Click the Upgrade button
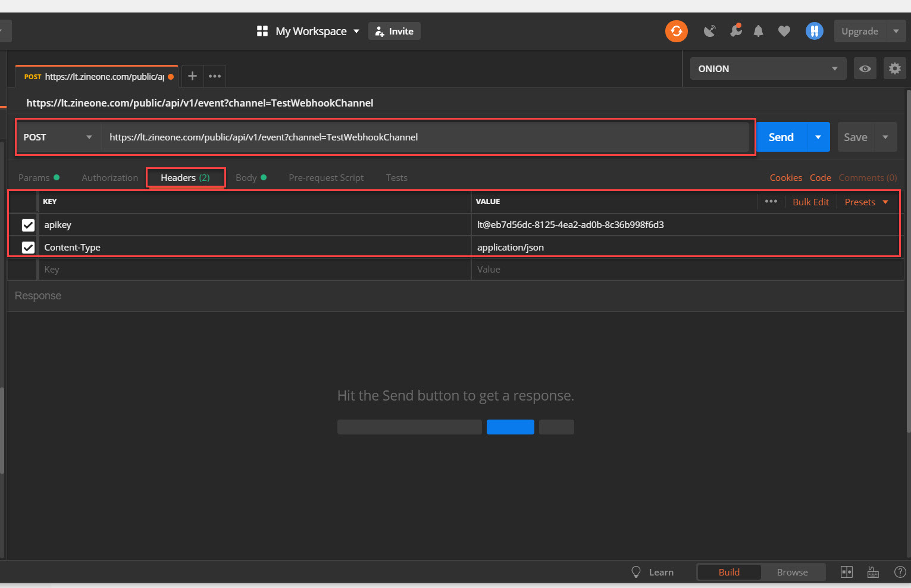Image resolution: width=911 pixels, height=588 pixels. 860,31
